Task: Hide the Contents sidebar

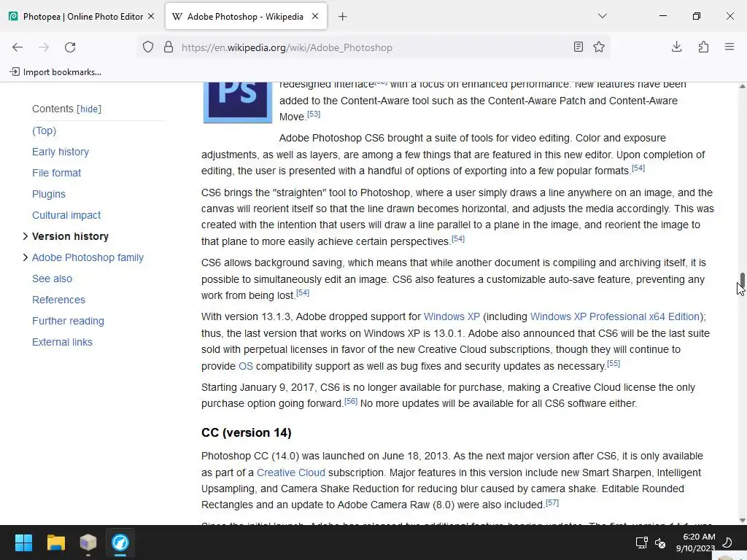Action: [89, 109]
